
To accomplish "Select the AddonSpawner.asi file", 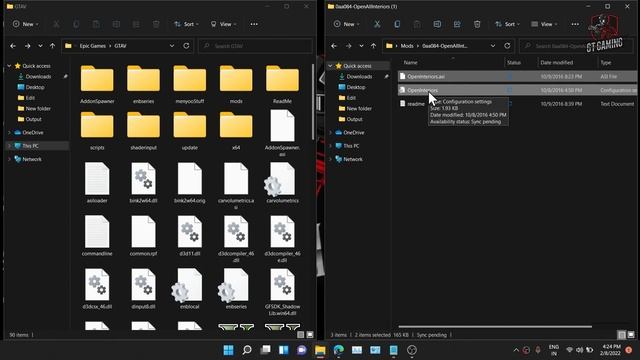I will (282, 134).
